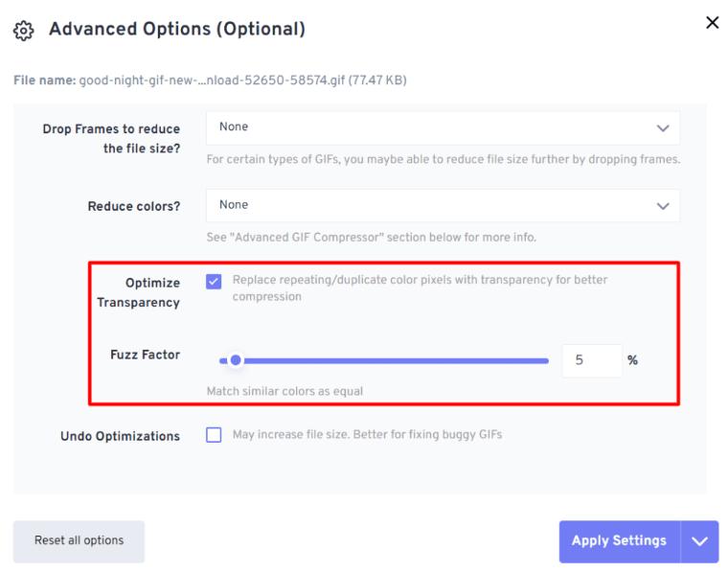Uncheck the Optimize Transparency checkbox
The width and height of the screenshot is (728, 573).
point(214,281)
